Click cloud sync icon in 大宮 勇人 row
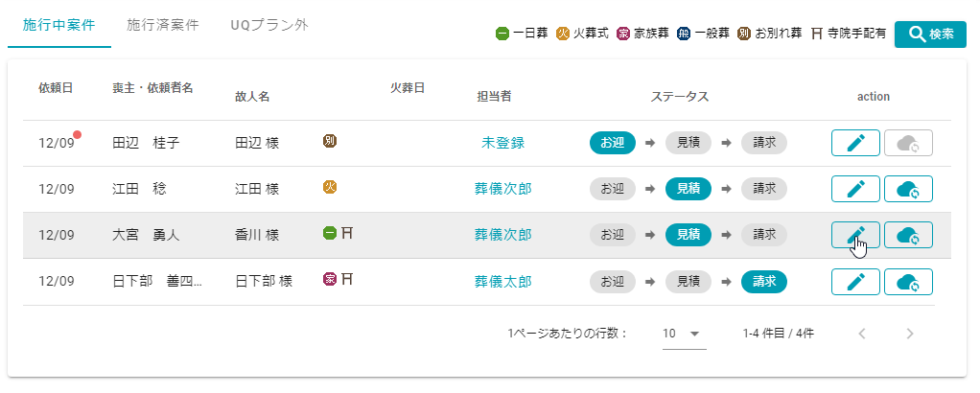 pyautogui.click(x=908, y=235)
